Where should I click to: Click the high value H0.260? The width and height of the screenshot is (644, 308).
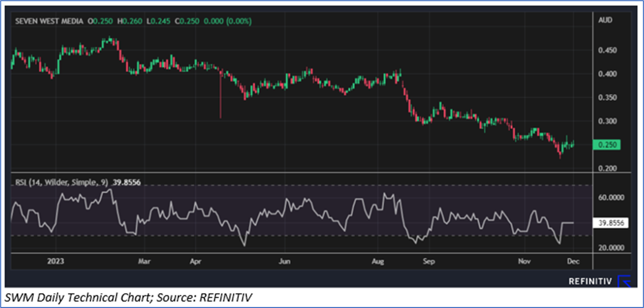[130, 21]
